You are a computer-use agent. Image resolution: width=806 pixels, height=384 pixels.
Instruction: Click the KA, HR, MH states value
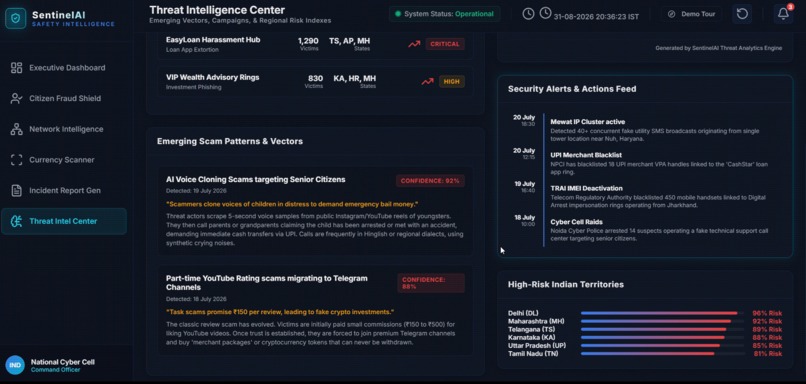pos(355,78)
